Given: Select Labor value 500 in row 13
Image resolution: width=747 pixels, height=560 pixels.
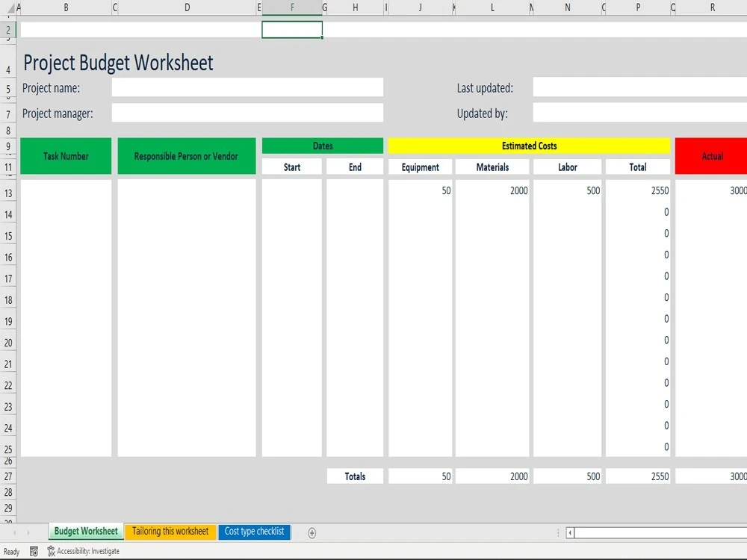Looking at the screenshot, I should [x=568, y=190].
